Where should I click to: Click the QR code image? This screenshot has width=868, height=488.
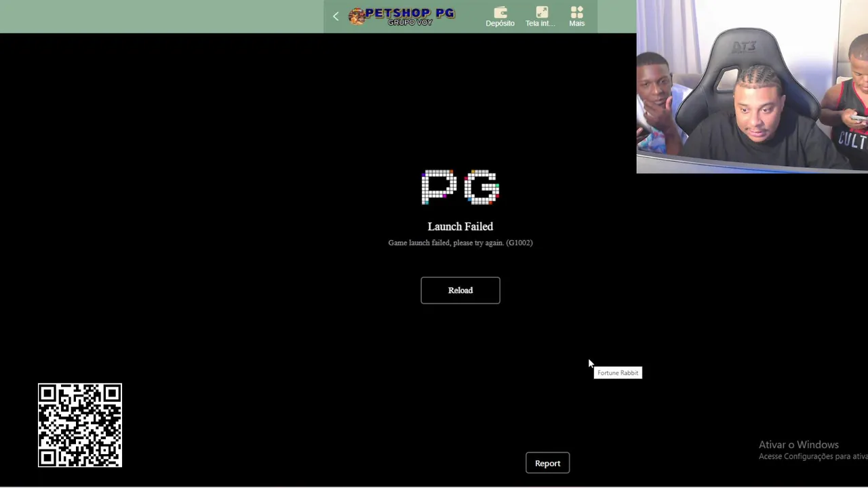point(80,426)
